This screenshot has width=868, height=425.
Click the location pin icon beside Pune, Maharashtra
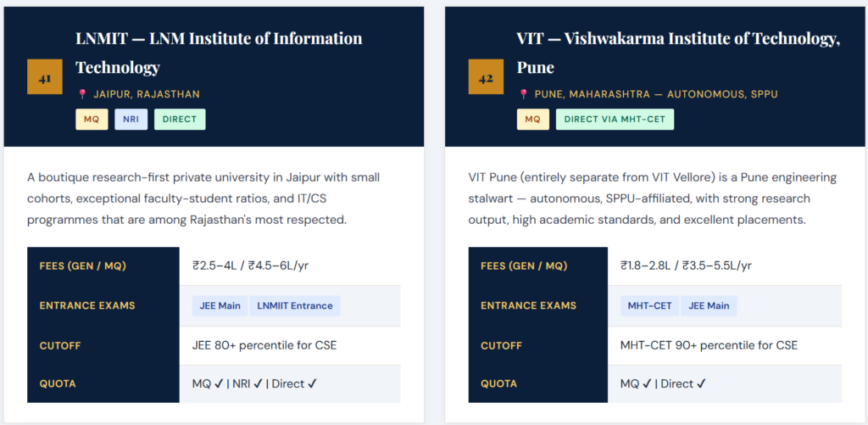coord(523,94)
